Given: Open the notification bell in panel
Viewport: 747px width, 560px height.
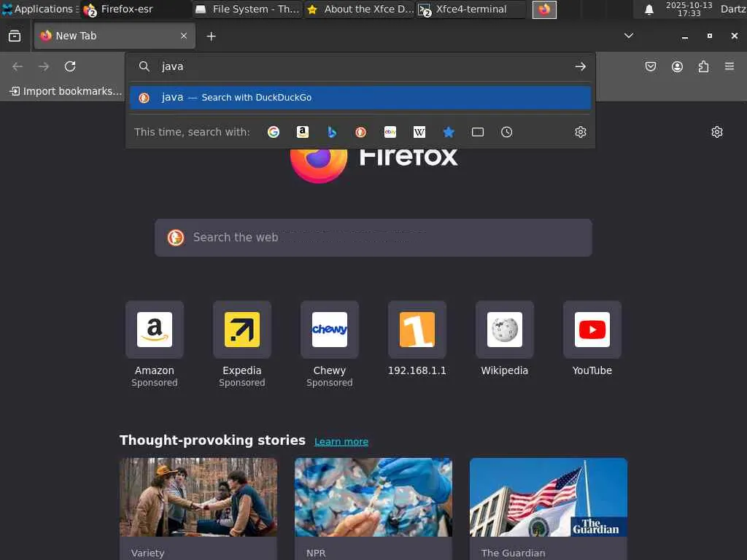Looking at the screenshot, I should [x=649, y=9].
